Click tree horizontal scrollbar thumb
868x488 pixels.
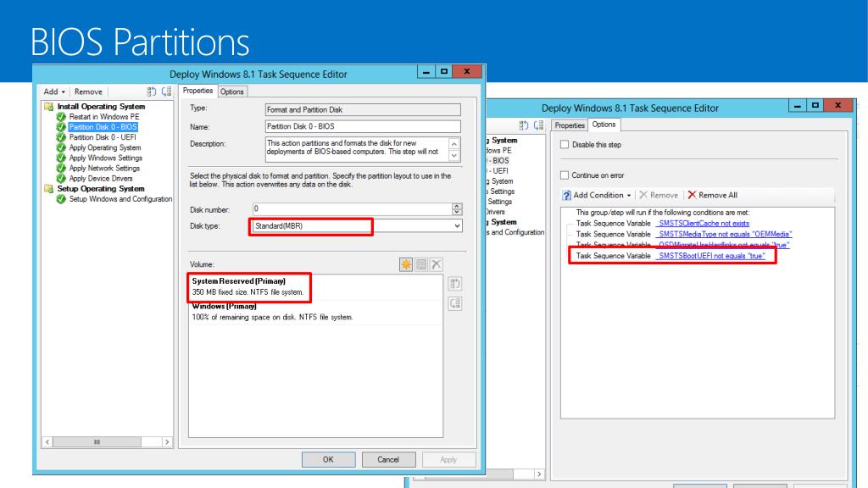point(97,441)
